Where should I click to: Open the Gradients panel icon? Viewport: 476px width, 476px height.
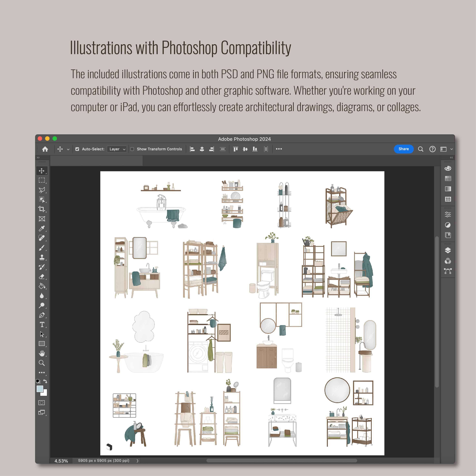pos(448,189)
